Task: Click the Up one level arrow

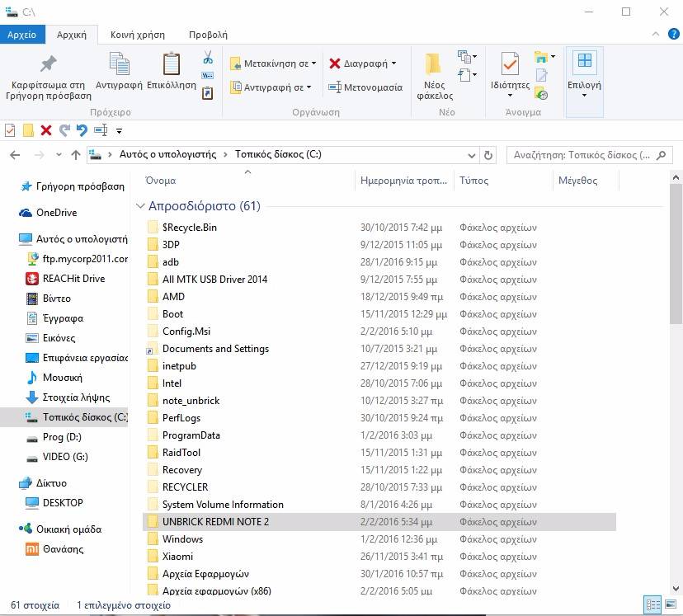Action: [x=76, y=155]
